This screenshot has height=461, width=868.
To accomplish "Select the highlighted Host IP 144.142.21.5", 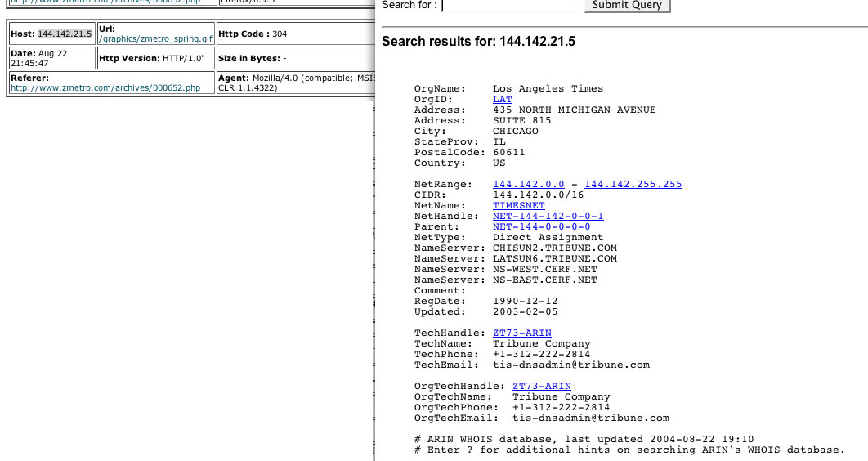I will coord(65,34).
